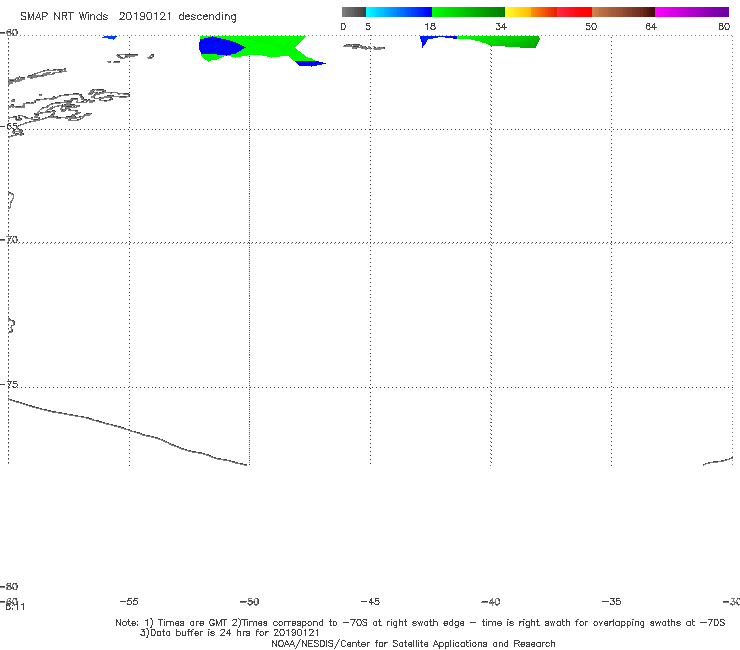Click the "-40" longitude axis label
This screenshot has width=740, height=650.
pyautogui.click(x=490, y=601)
